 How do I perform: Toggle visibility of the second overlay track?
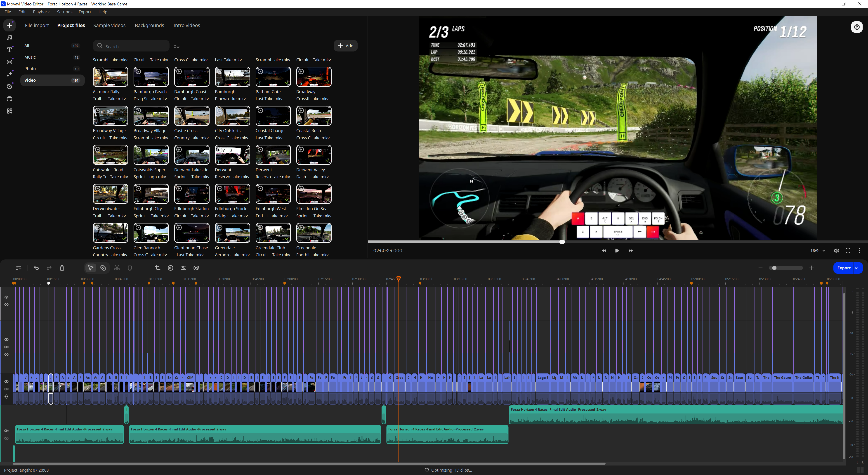pos(6,340)
